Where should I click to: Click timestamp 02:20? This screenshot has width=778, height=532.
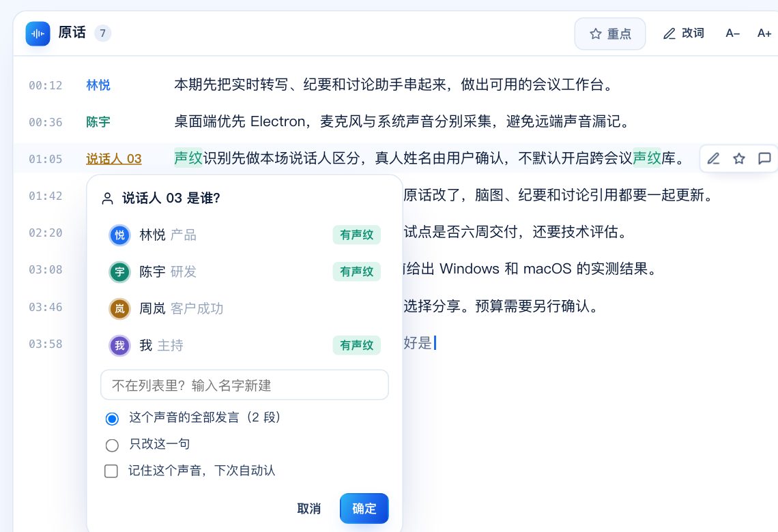pyautogui.click(x=46, y=233)
